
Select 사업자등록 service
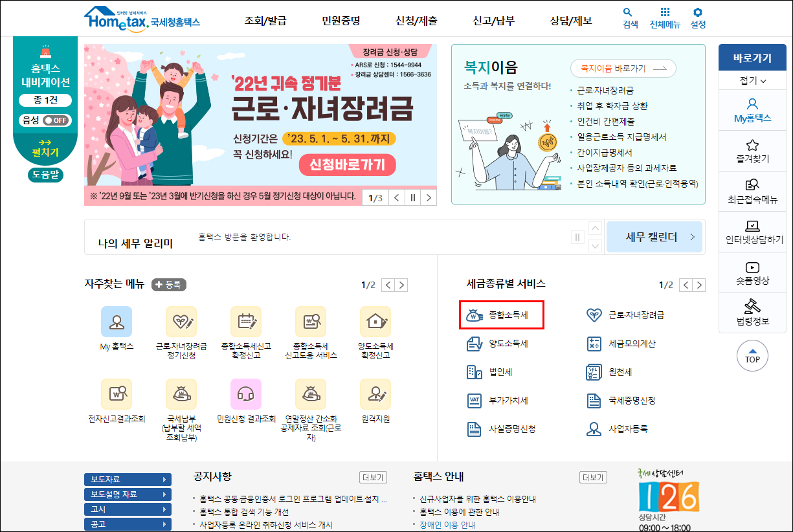(x=617, y=428)
